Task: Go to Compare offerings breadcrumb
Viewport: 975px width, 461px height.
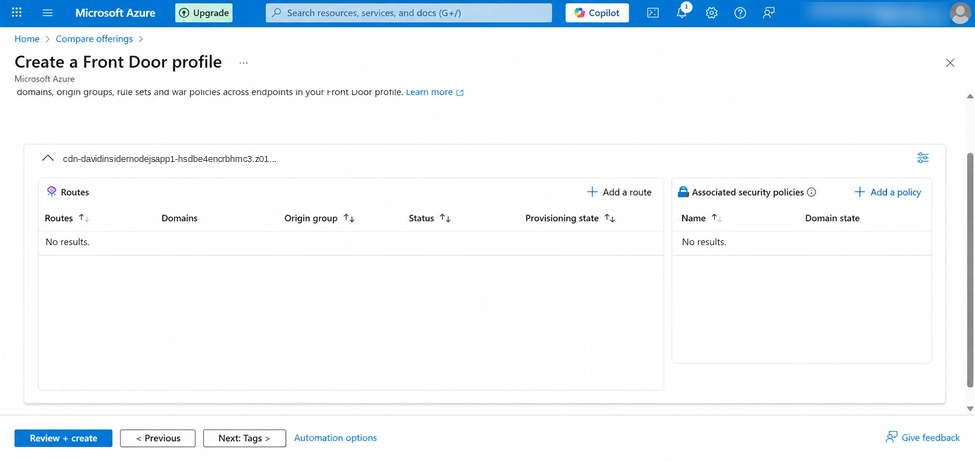Action: click(x=95, y=39)
